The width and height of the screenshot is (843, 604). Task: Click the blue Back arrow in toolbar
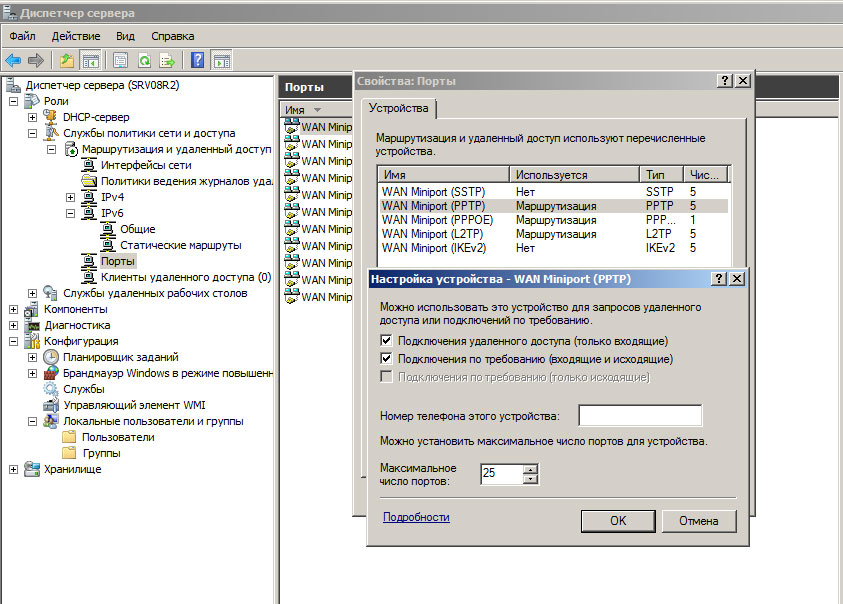(13, 60)
